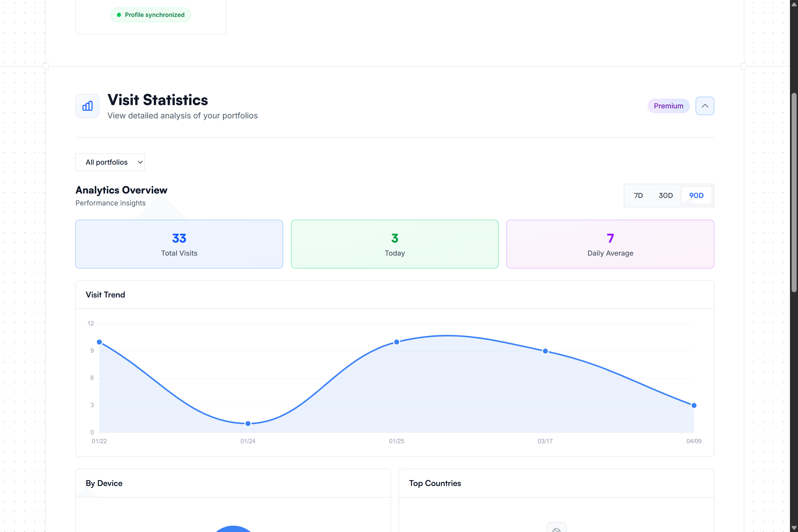Click the Visit Statistics bar chart icon

[x=87, y=106]
